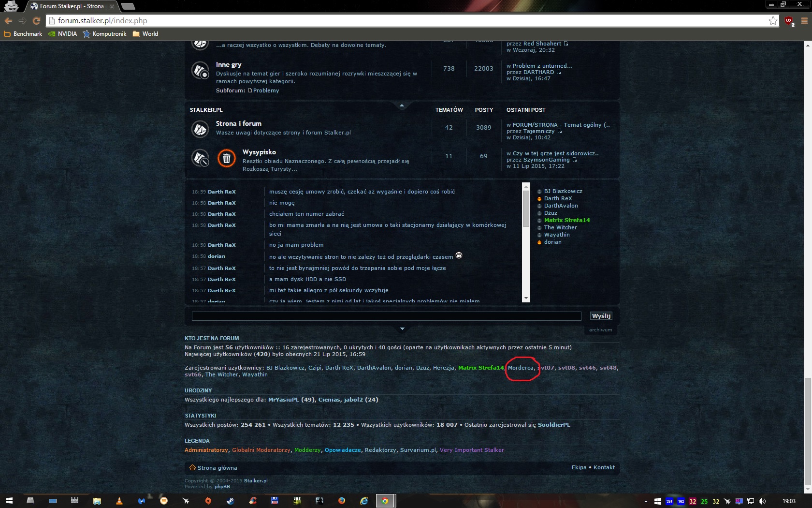Open the NVIDIA bookmark
812x508 pixels.
tap(62, 34)
